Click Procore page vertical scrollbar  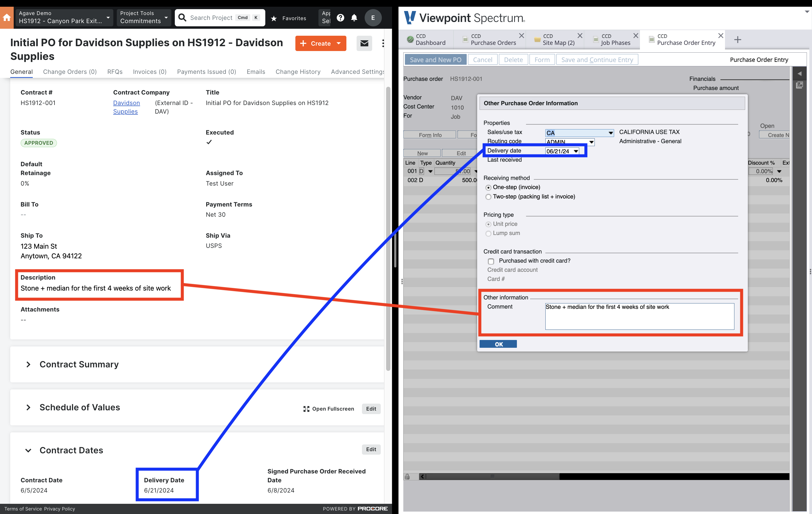coord(388,229)
